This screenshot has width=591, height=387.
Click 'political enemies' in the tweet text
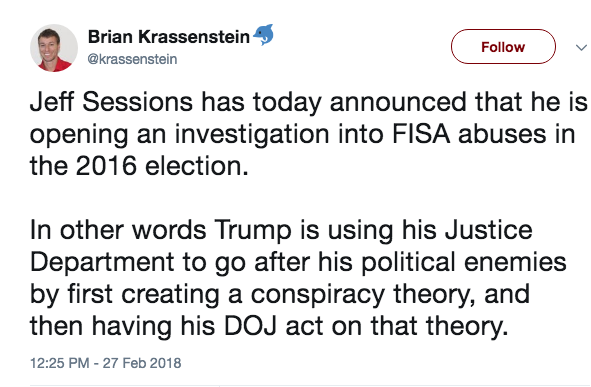(x=464, y=263)
